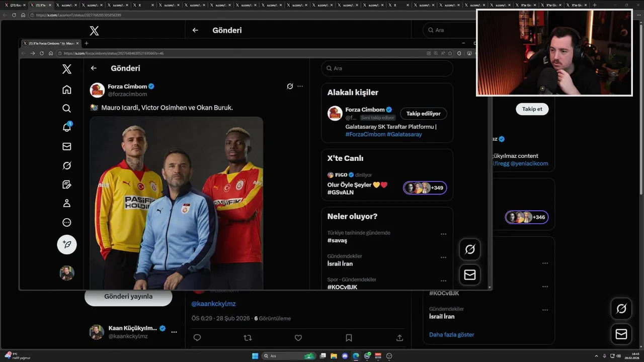Open Discord from taskbar
The height and width of the screenshot is (362, 644).
tap(345, 356)
